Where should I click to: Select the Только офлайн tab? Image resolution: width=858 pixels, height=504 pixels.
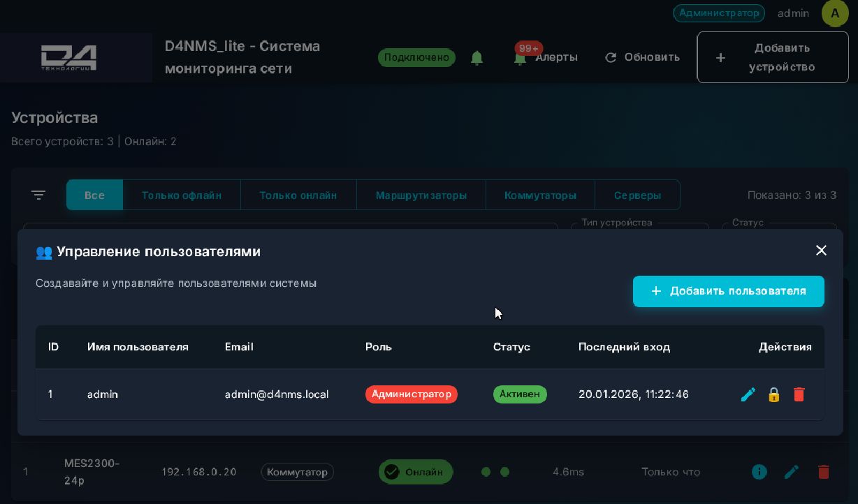click(182, 195)
